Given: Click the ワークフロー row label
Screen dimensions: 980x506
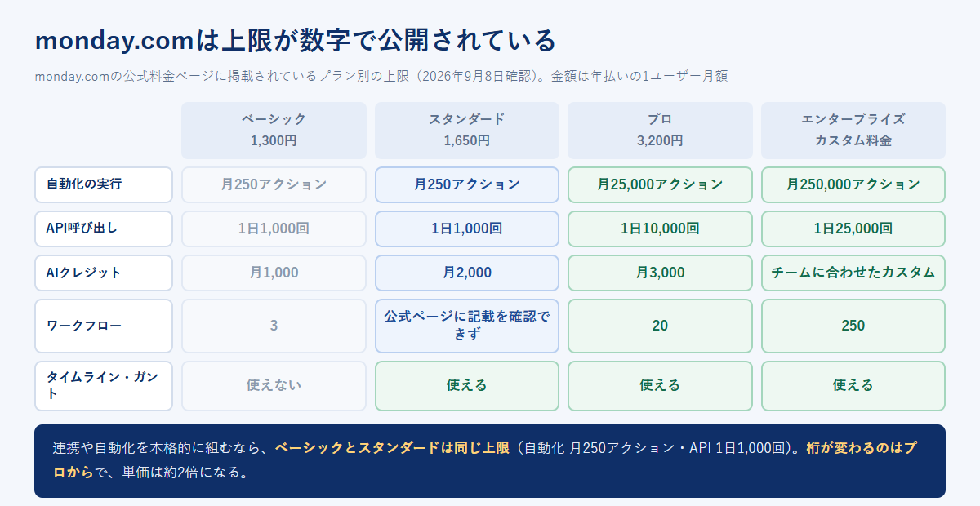Looking at the screenshot, I should point(104,326).
